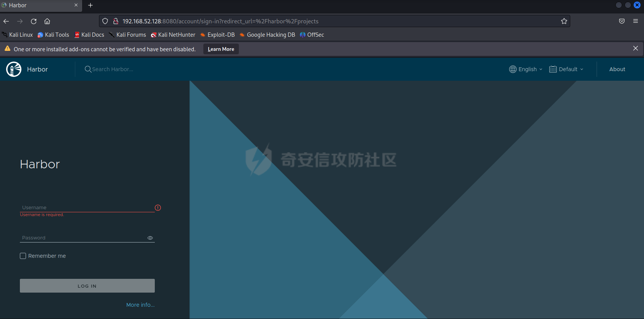Go to the browser home page
Image resolution: width=644 pixels, height=319 pixels.
[47, 21]
